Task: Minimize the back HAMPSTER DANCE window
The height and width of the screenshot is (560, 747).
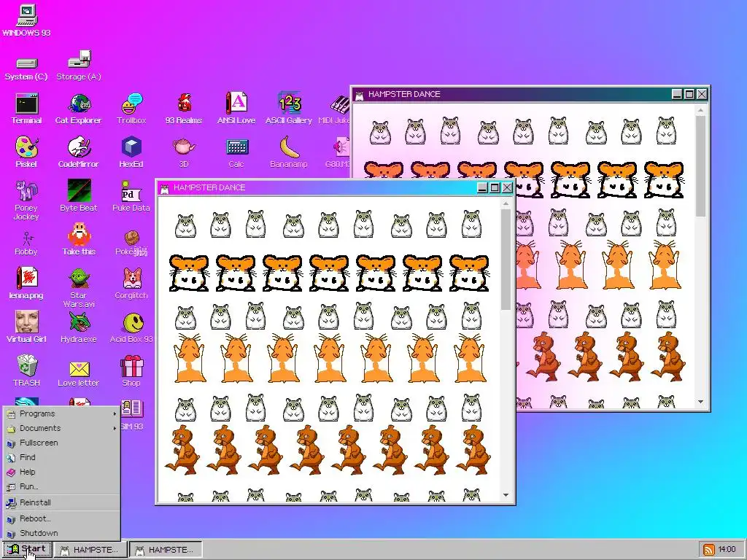Action: [x=676, y=94]
